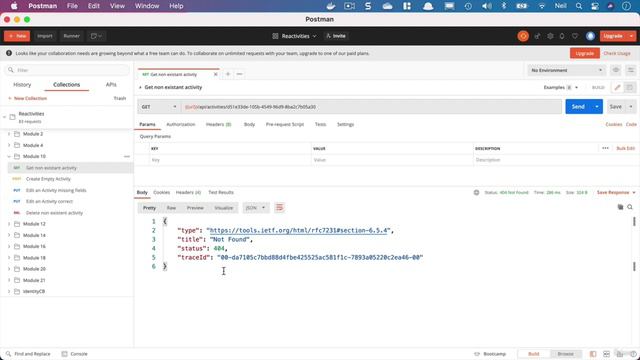Click the wrap lines icon in response toolbar
640x360 pixels.
[279, 208]
